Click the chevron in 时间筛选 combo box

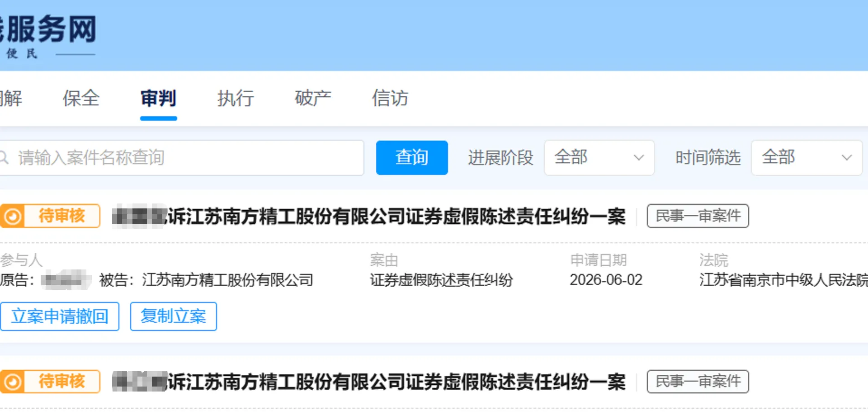pyautogui.click(x=847, y=158)
